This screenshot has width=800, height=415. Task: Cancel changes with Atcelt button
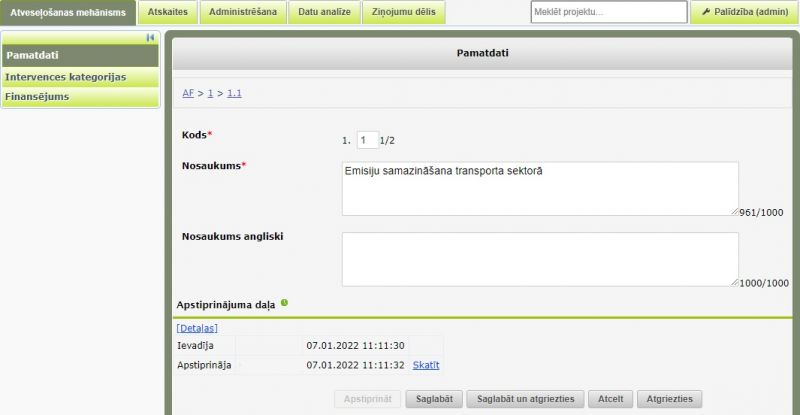[x=610, y=399]
